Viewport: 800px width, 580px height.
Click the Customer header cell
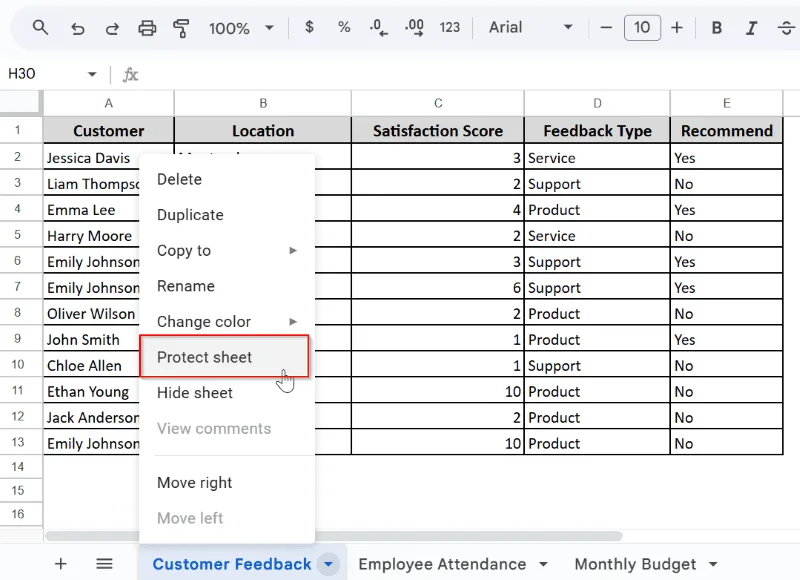109,131
